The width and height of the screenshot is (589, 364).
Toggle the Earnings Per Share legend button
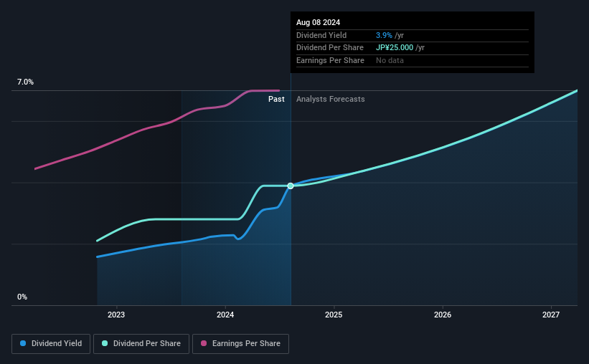(x=240, y=344)
